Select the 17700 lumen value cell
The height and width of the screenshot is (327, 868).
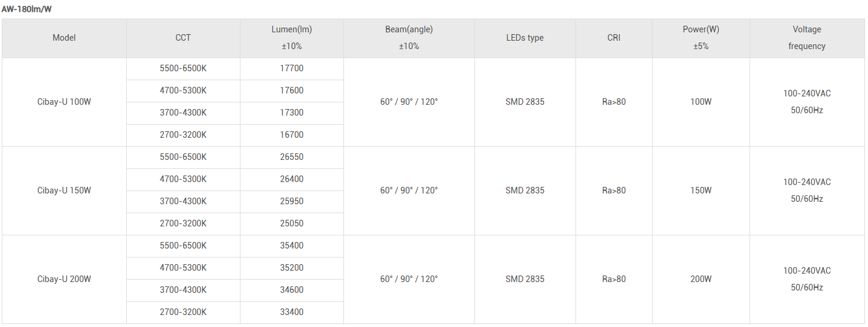pyautogui.click(x=291, y=68)
